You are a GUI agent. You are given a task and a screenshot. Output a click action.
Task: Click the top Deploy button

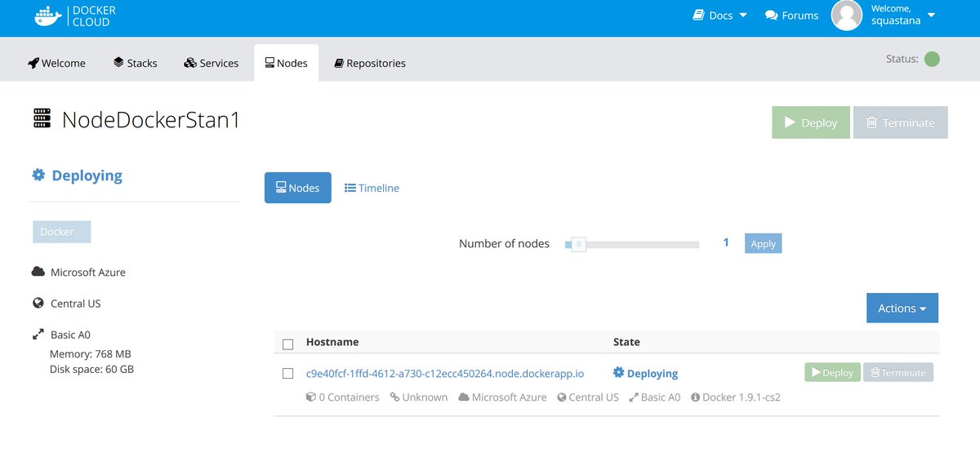tap(811, 122)
